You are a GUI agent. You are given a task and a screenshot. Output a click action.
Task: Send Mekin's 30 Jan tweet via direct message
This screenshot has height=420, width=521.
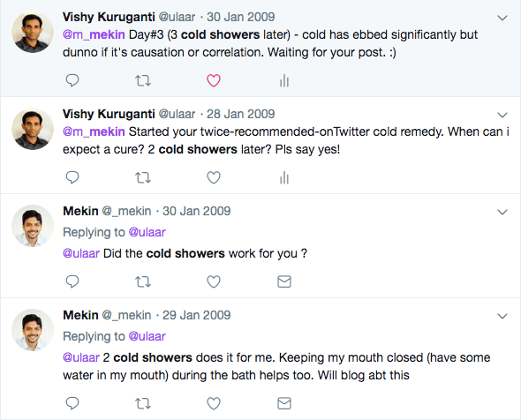[284, 281]
